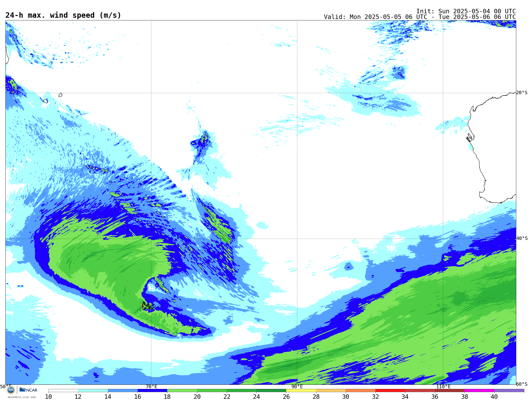
Task: Click the Shark Bay outline on the Australian coastline
Action: [x=470, y=137]
